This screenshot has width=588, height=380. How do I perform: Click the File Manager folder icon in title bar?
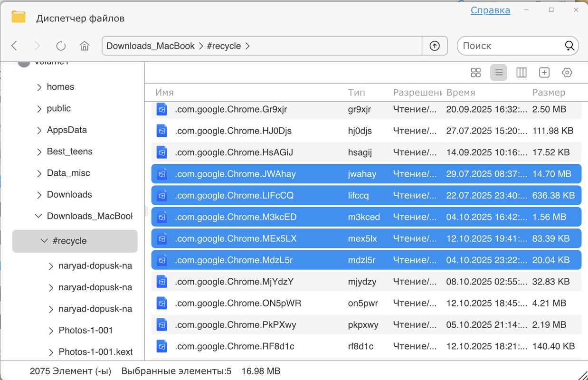coord(19,17)
